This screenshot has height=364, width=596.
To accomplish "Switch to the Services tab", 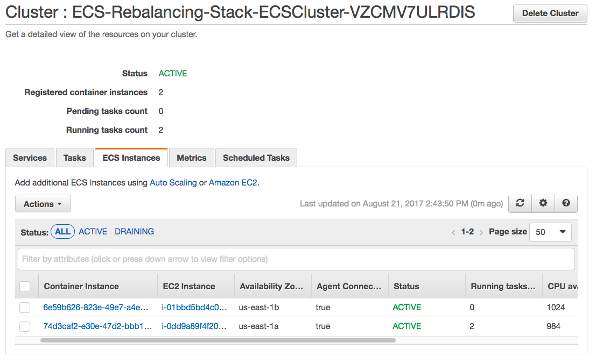I will pos(30,158).
